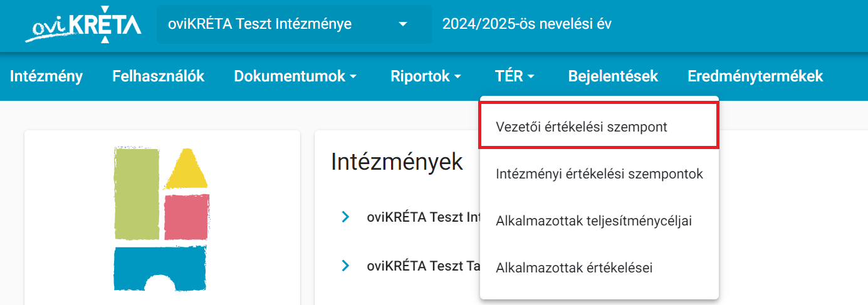This screenshot has width=868, height=305.
Task: Open the Bejelentések page
Action: coord(613,76)
